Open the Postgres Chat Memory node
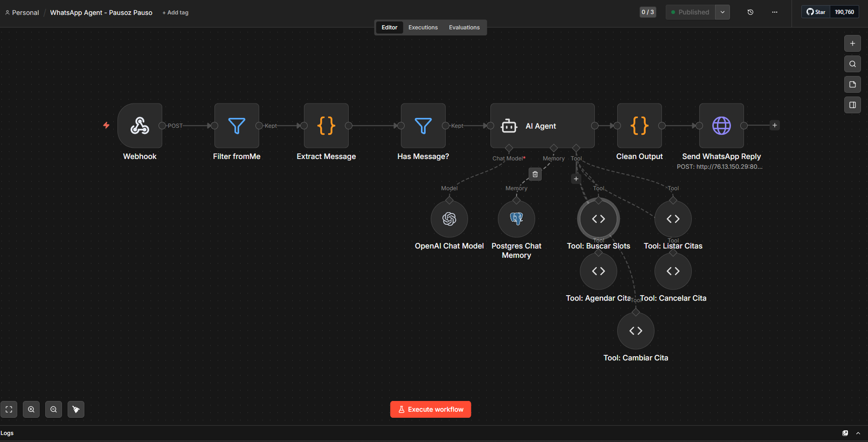 [517, 219]
